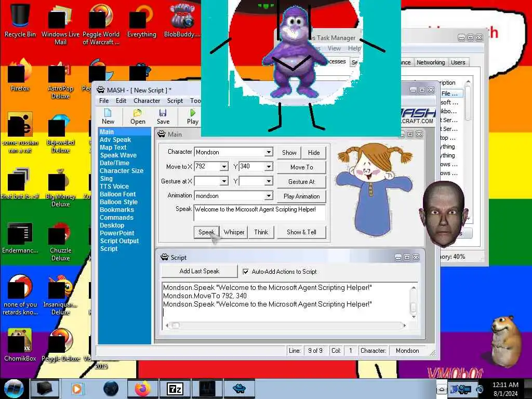Select the BlobBuddy desktop icon
Image resolution: width=532 pixels, height=399 pixels.
point(182,20)
